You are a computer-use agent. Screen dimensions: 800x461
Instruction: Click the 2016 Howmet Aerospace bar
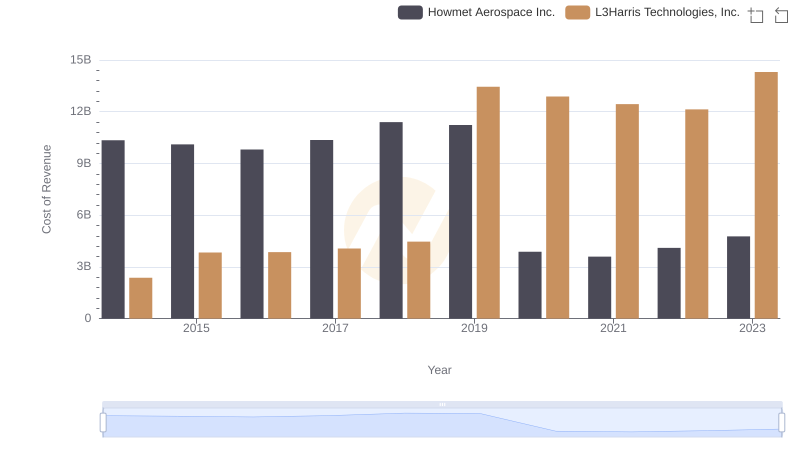click(x=252, y=234)
